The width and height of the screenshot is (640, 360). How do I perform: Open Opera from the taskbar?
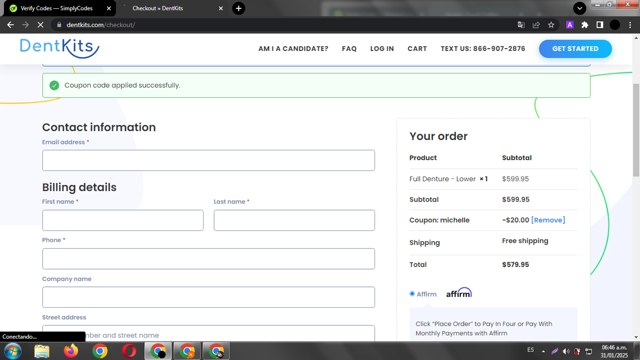click(x=129, y=351)
